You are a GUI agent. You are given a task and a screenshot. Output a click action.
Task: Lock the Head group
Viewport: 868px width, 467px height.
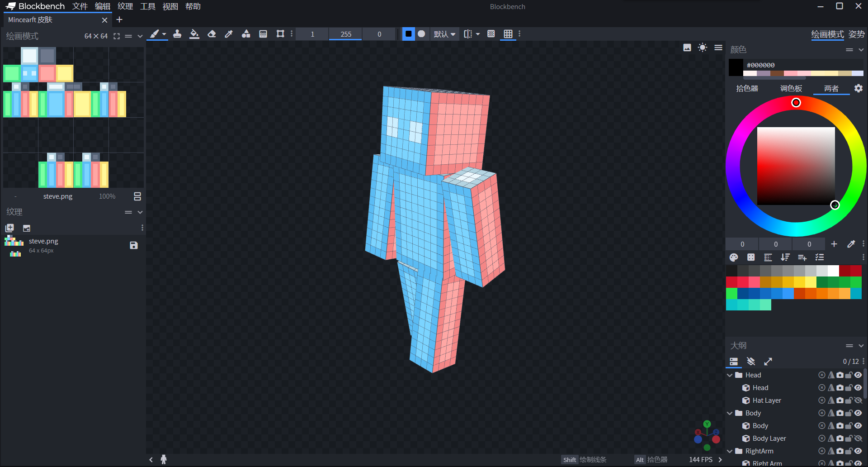pyautogui.click(x=849, y=375)
